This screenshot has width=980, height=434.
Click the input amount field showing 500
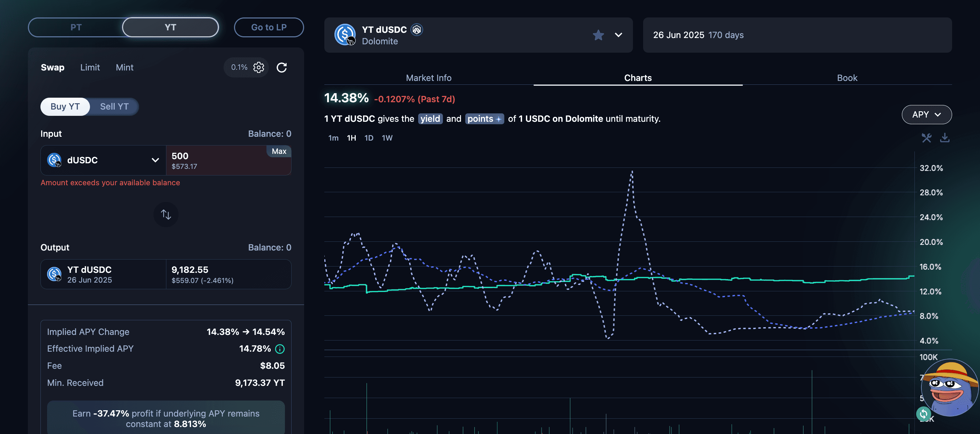tap(228, 160)
